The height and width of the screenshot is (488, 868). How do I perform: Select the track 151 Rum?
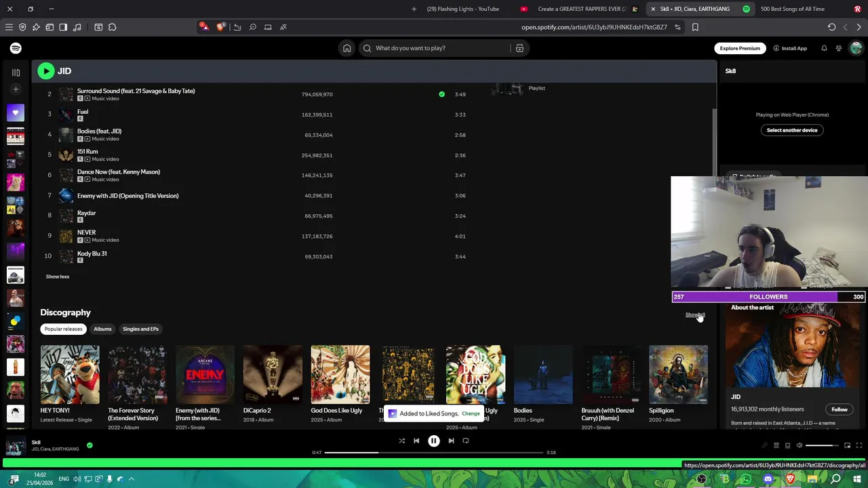(x=87, y=151)
